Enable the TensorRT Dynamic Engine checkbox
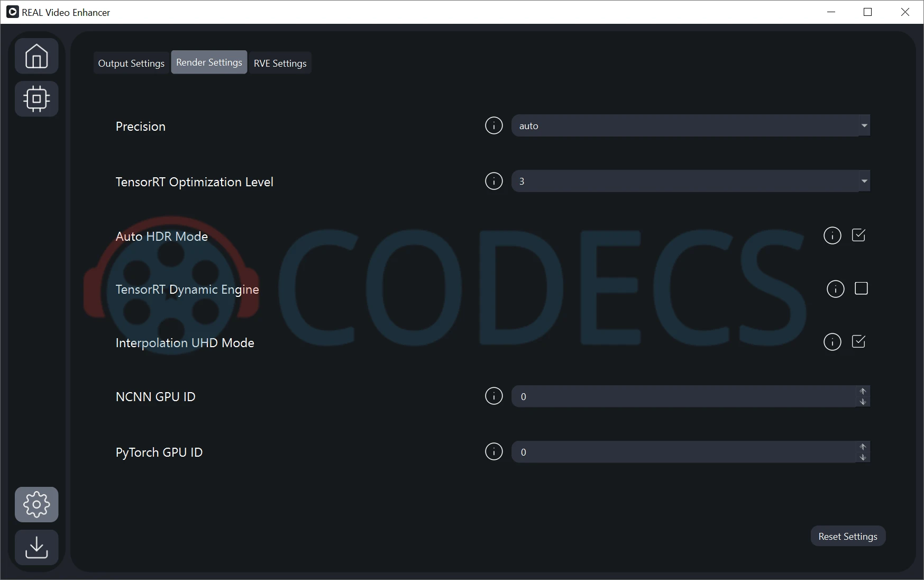Image resolution: width=924 pixels, height=580 pixels. pyautogui.click(x=861, y=289)
